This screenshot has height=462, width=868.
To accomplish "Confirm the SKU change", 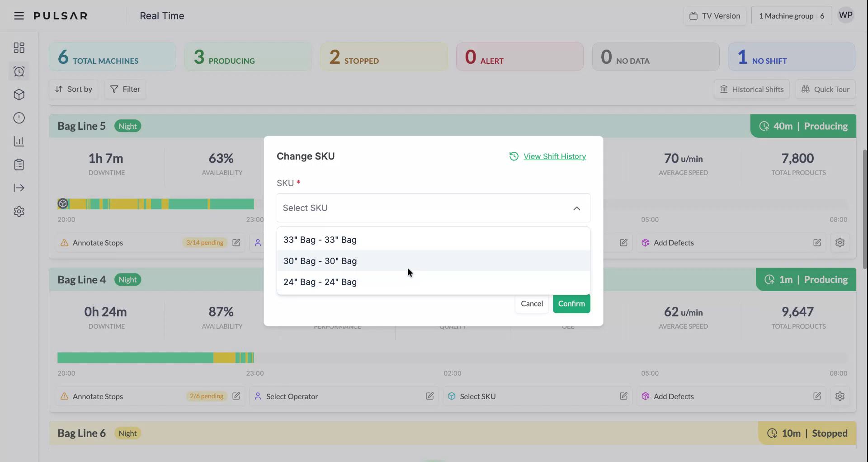I will [571, 303].
